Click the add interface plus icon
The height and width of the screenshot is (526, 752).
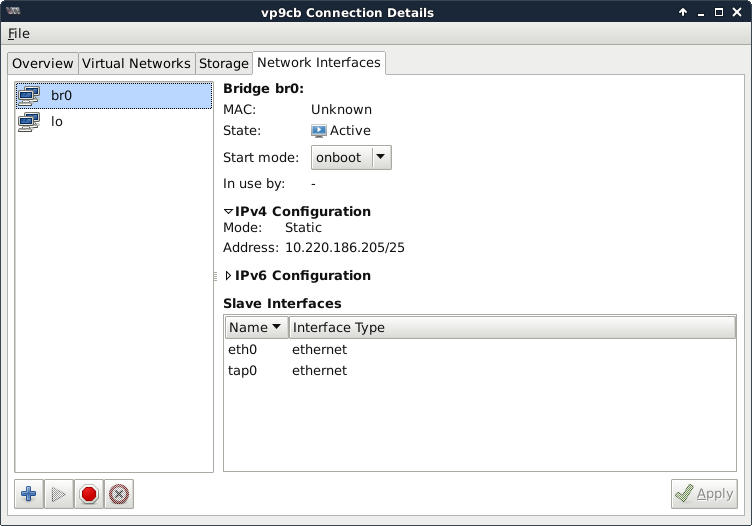pyautogui.click(x=29, y=494)
